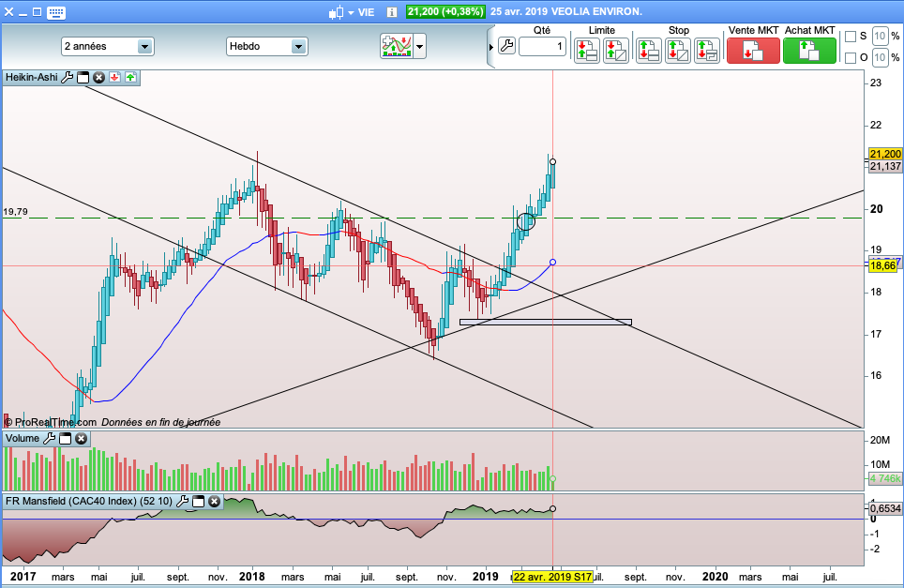Open the virtual keyboard icon in title bar
904x588 pixels.
coord(56,12)
